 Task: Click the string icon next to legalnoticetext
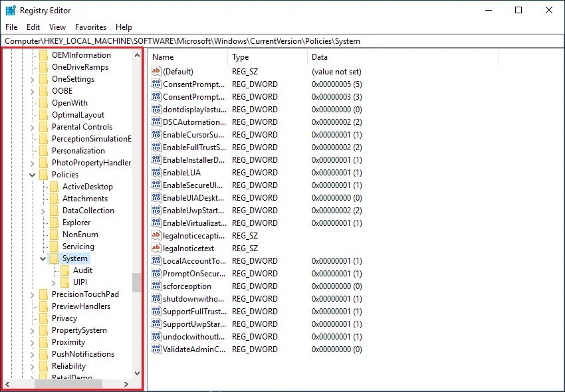pyautogui.click(x=156, y=248)
